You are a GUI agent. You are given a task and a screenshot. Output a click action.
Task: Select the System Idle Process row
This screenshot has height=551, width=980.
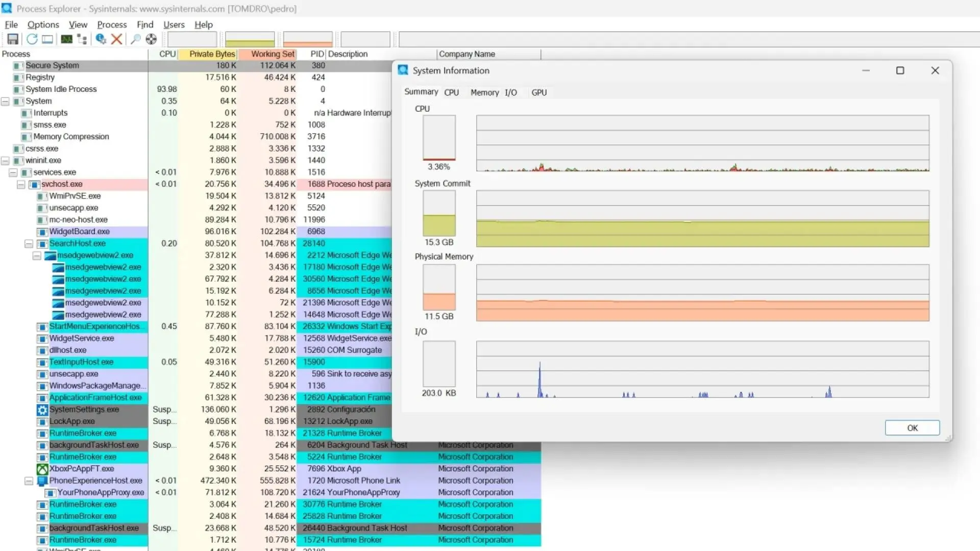point(197,89)
